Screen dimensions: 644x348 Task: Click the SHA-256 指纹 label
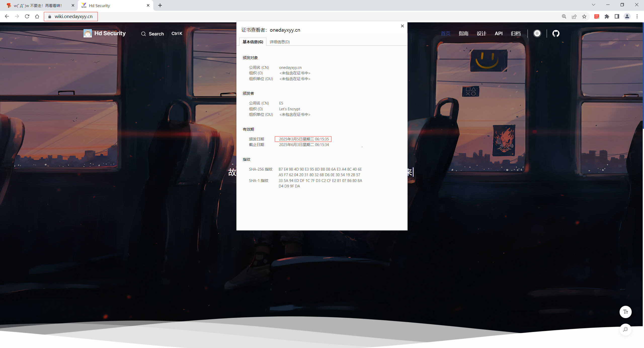pos(261,169)
